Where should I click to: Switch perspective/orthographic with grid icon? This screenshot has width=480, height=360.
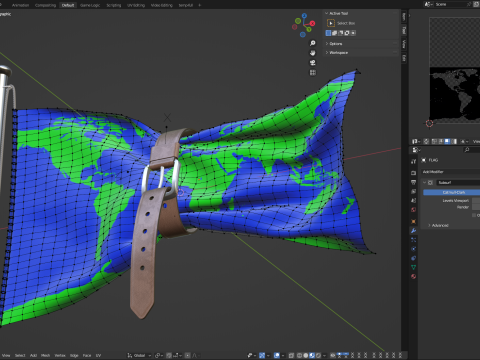tap(313, 72)
